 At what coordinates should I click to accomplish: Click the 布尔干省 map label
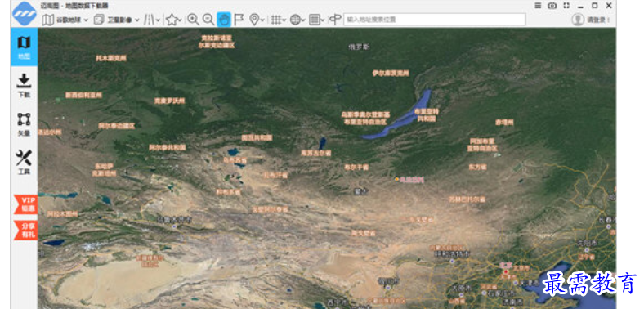[x=356, y=168]
